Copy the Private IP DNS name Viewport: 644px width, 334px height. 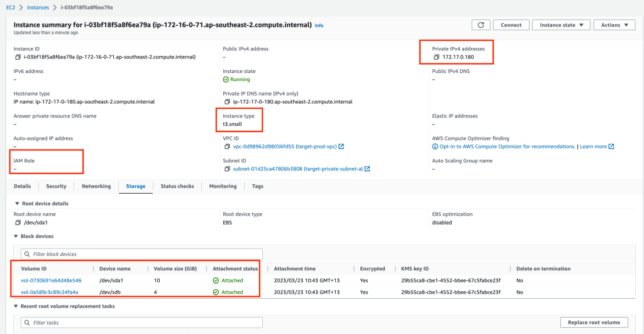pyautogui.click(x=227, y=102)
